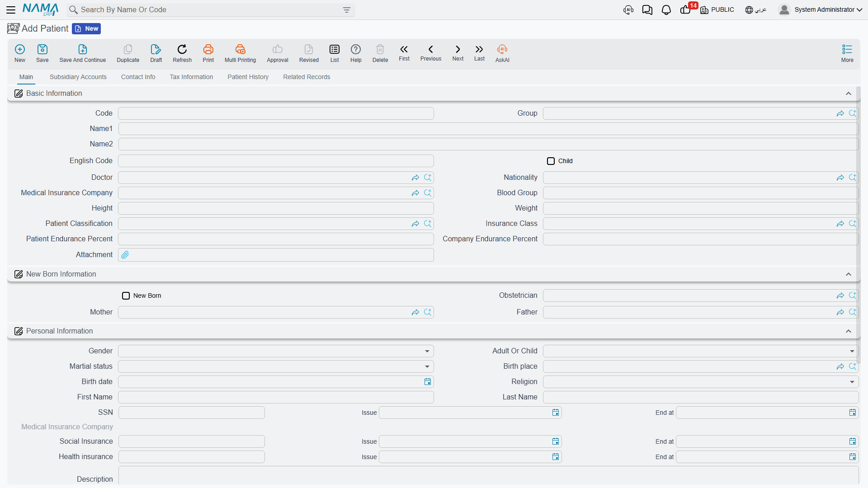Click the New status badge
The height and width of the screenshot is (488, 868).
coord(86,28)
